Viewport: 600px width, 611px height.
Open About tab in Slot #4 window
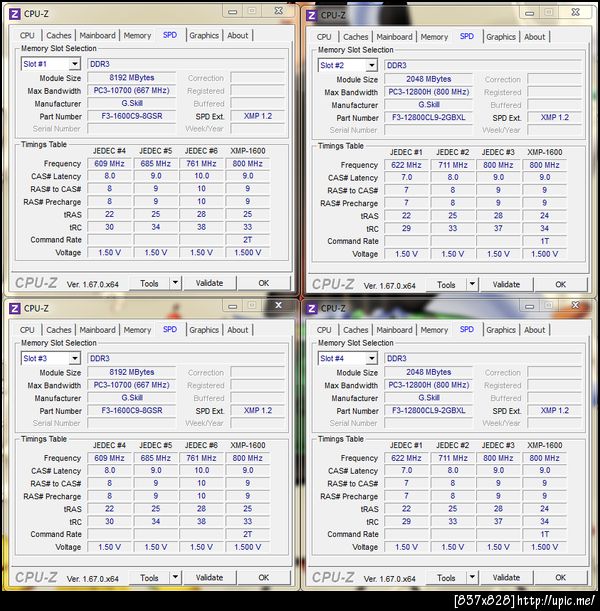point(535,330)
